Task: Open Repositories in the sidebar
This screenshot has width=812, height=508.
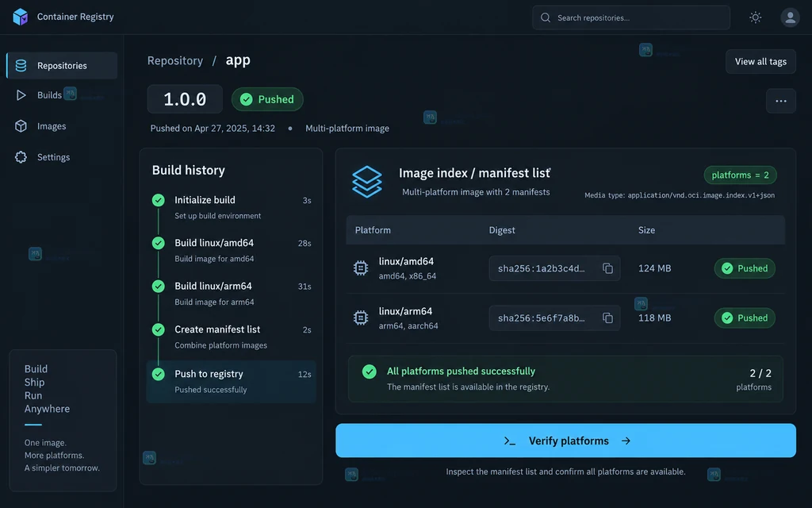Action: [62, 65]
